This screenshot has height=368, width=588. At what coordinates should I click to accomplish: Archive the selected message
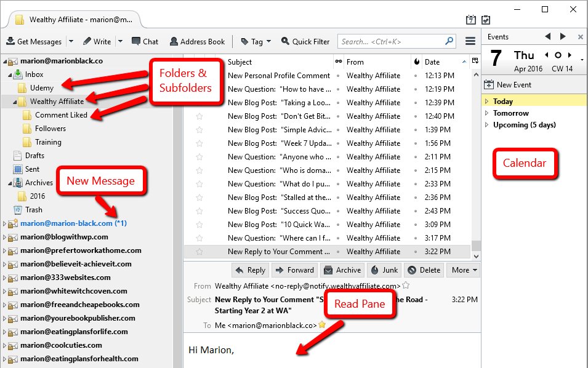pos(342,270)
